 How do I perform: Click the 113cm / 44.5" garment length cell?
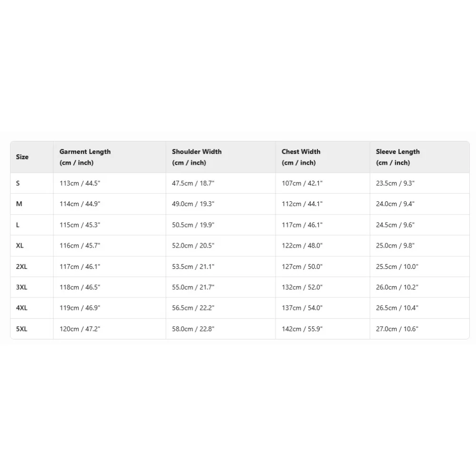pos(79,183)
